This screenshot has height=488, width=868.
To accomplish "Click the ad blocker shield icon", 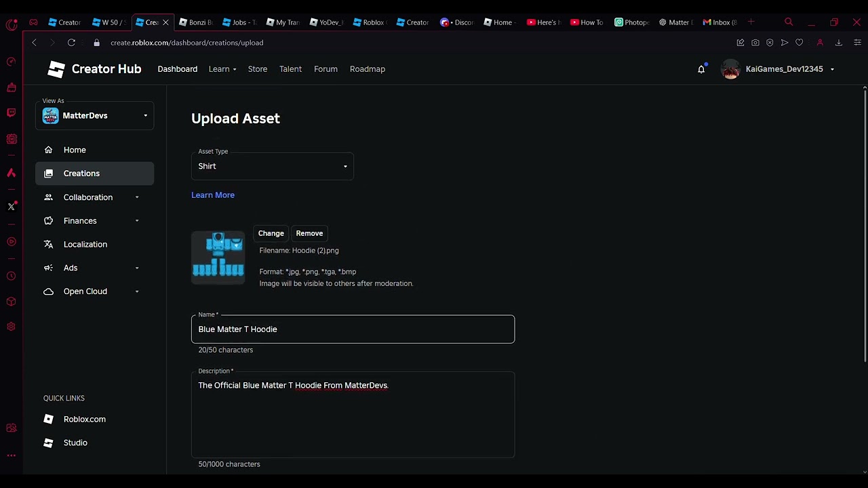I will pos(770,43).
